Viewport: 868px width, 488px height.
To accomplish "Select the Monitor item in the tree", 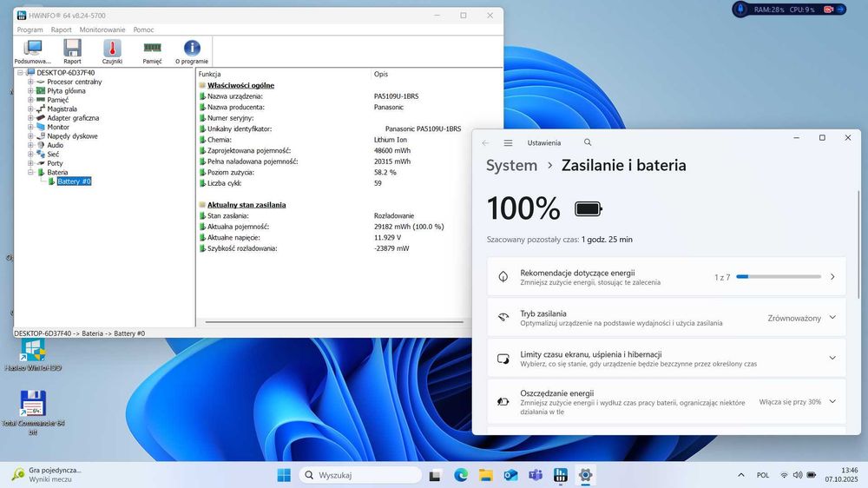I will click(x=58, y=128).
